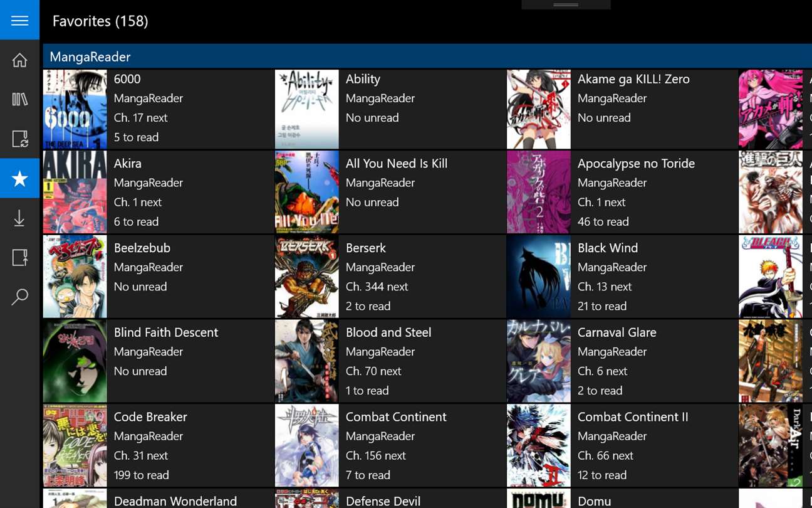Select the Defense Devil title
This screenshot has height=508, width=812.
(x=383, y=501)
